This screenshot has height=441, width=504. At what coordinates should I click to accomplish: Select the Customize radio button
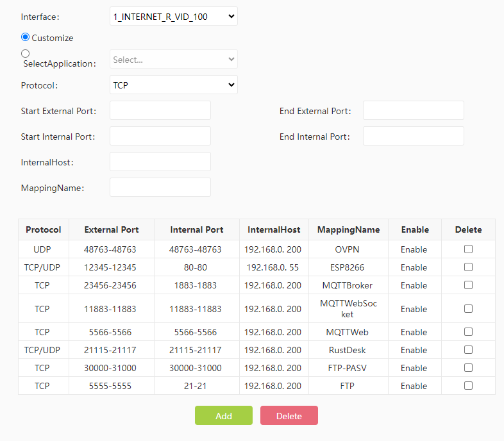point(26,37)
